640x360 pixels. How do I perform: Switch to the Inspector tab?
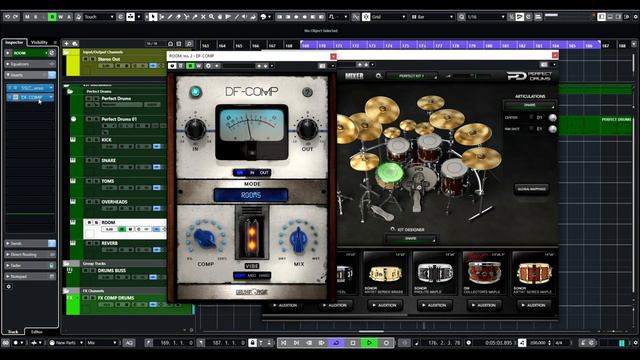coord(14,42)
